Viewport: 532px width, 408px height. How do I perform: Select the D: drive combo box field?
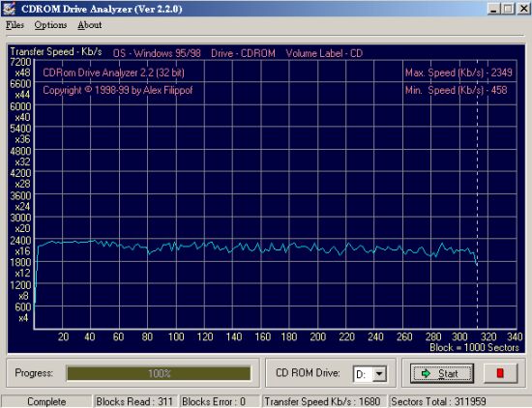tap(369, 374)
